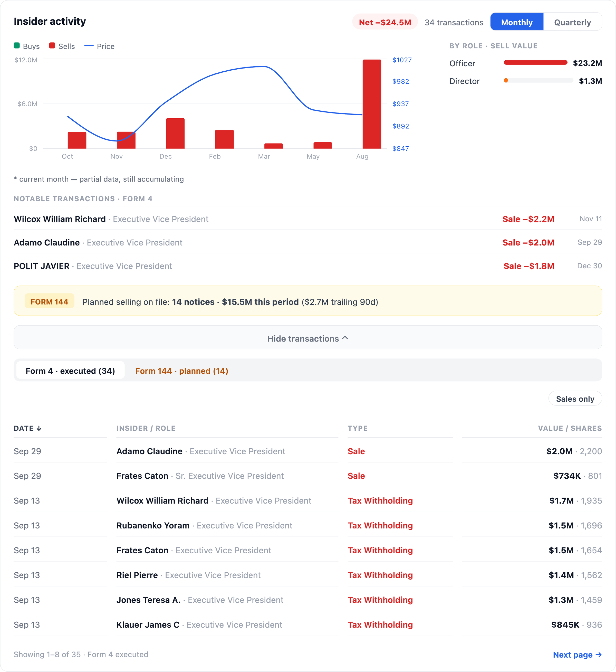Select Director sell value bar
616x672 pixels.
pos(538,80)
